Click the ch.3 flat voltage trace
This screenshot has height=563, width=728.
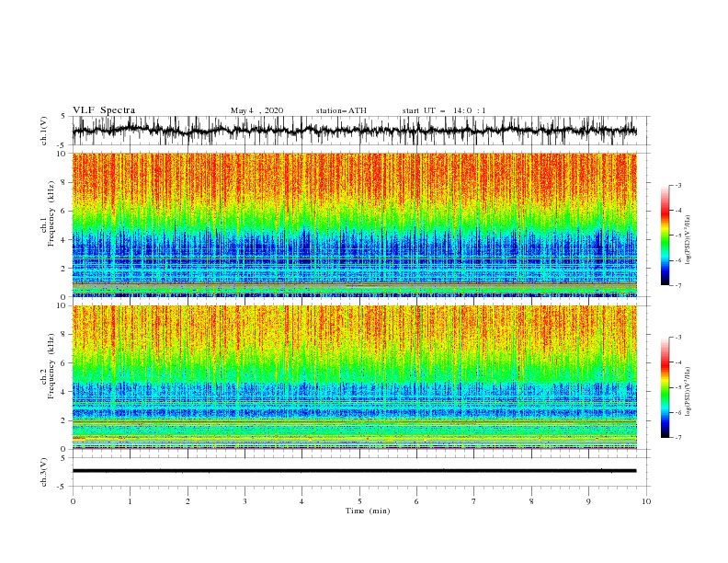(x=354, y=471)
